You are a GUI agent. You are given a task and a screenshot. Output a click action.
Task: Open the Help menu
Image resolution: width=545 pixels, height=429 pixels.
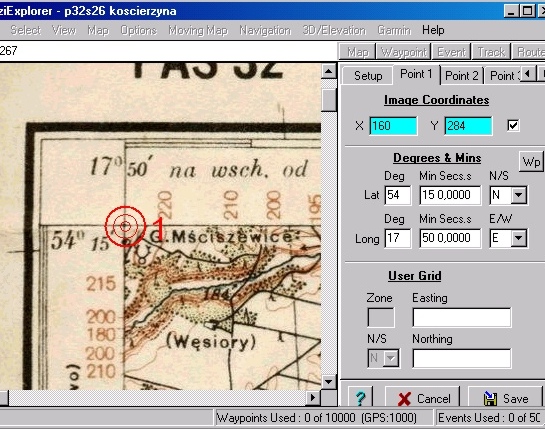[x=433, y=30]
